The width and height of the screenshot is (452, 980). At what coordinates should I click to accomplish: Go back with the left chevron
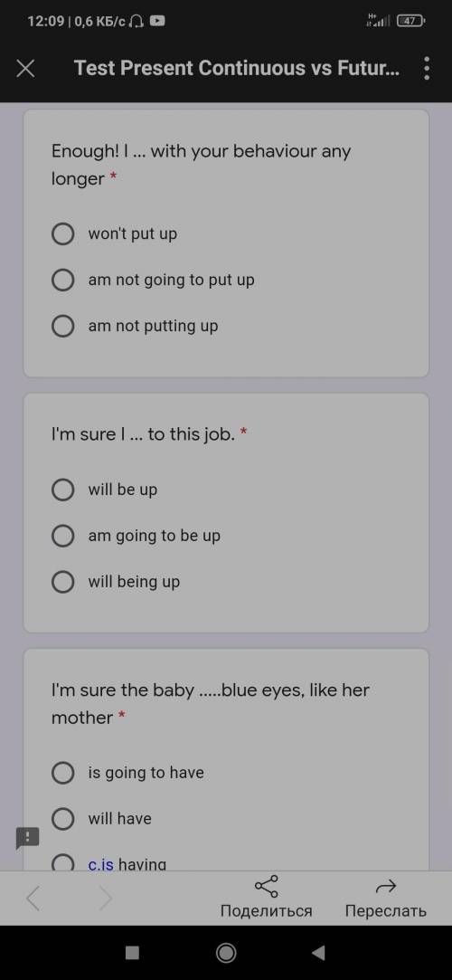[33, 899]
